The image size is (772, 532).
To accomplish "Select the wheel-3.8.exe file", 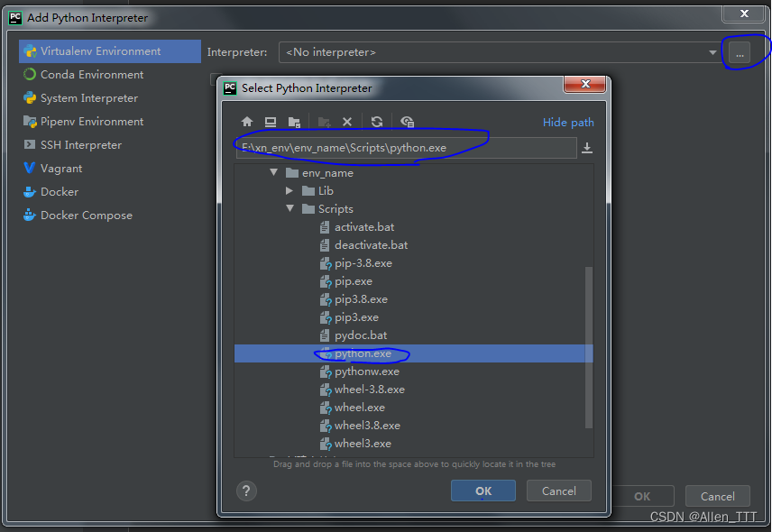I will click(369, 390).
